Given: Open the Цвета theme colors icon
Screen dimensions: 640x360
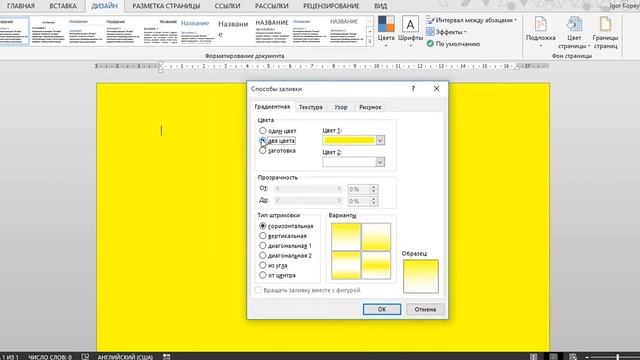Looking at the screenshot, I should (386, 24).
